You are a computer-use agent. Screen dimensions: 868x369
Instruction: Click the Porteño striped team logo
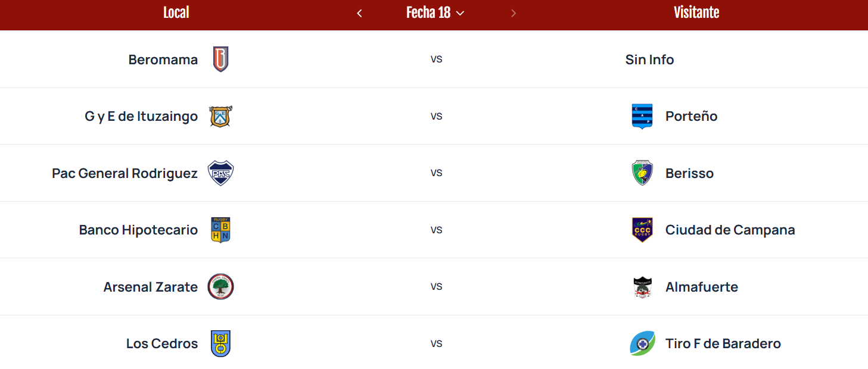642,116
